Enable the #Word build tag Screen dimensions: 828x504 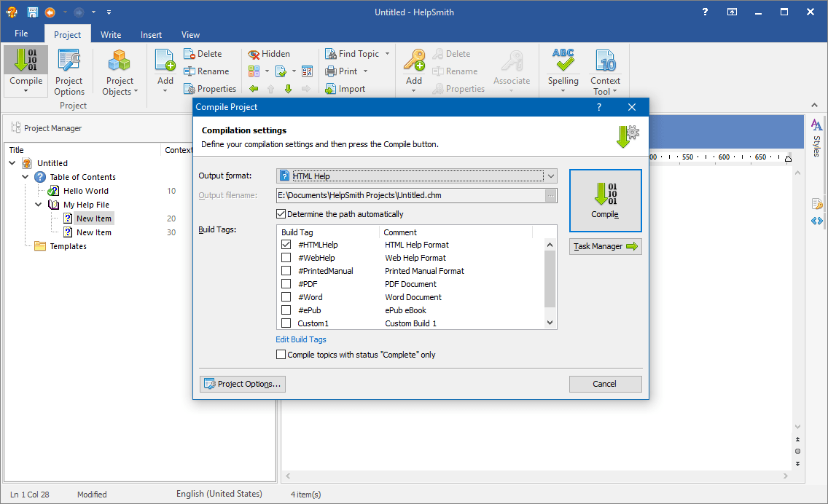pos(286,297)
